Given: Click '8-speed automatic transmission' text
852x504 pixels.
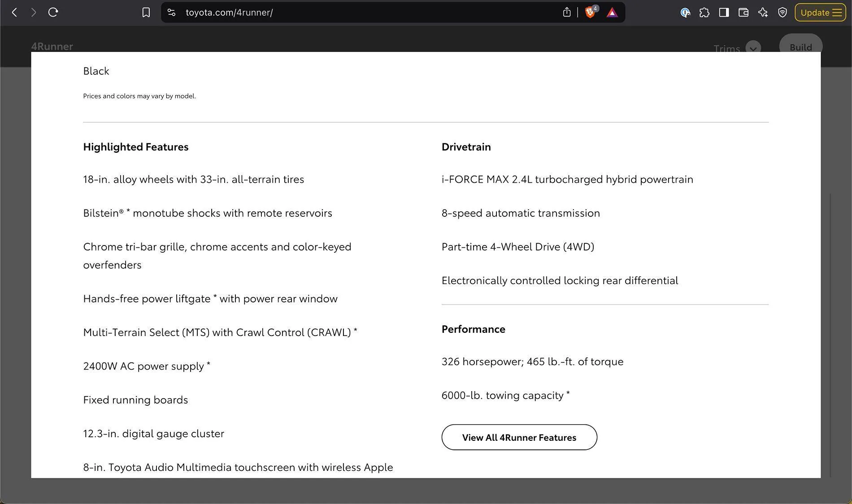Looking at the screenshot, I should pyautogui.click(x=521, y=213).
